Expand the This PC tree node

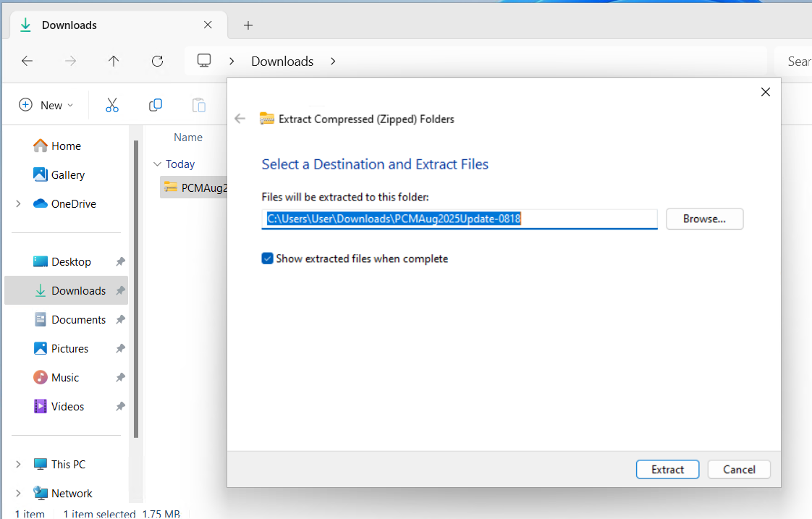point(18,465)
